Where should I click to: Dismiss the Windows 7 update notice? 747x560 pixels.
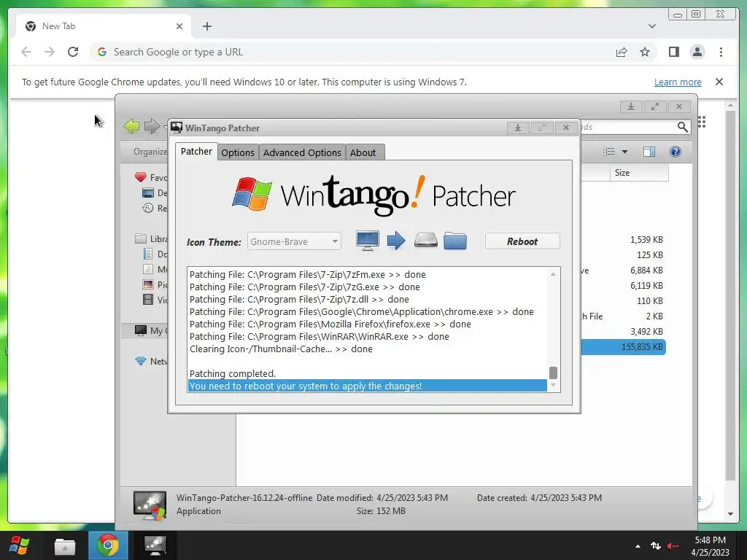719,82
